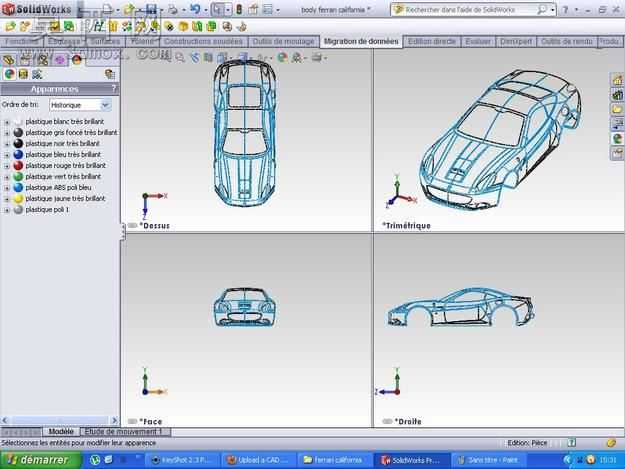Image resolution: width=625 pixels, height=469 pixels.
Task: Click the Zoom magnifier in view toolbar
Action: point(180,58)
